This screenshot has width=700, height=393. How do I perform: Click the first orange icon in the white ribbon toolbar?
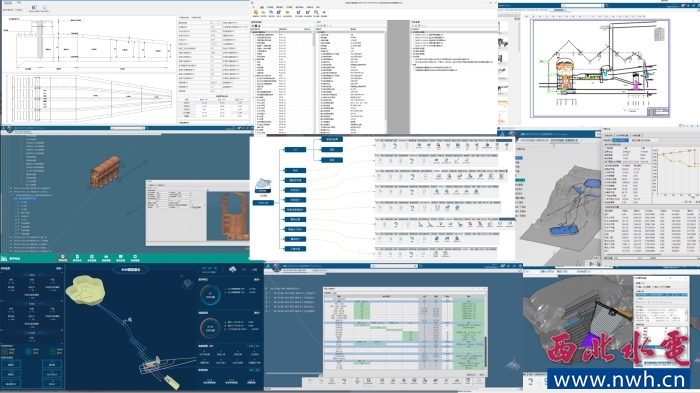pyautogui.click(x=256, y=13)
